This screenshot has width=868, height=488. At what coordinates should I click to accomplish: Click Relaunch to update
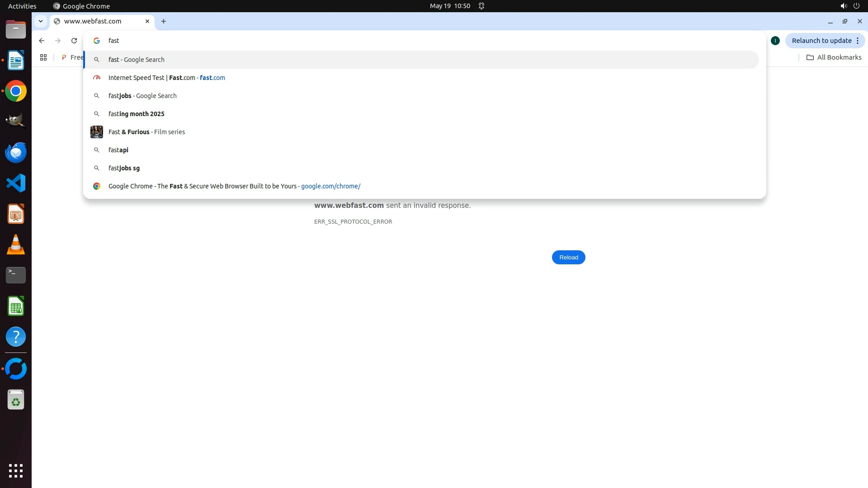tap(821, 41)
